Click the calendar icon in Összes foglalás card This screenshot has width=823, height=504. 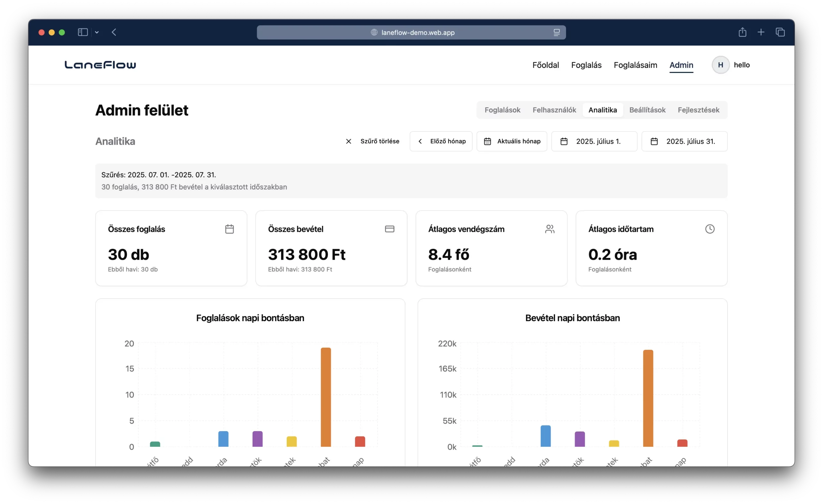[x=229, y=229]
